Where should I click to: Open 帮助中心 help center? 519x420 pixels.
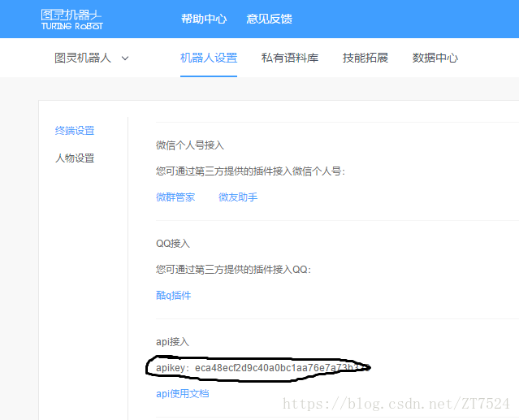tap(204, 19)
